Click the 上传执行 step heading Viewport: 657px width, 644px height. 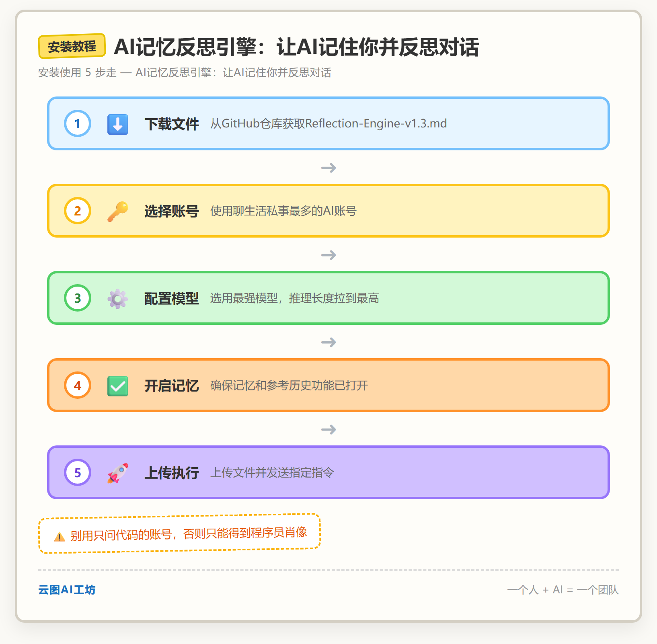coord(172,473)
